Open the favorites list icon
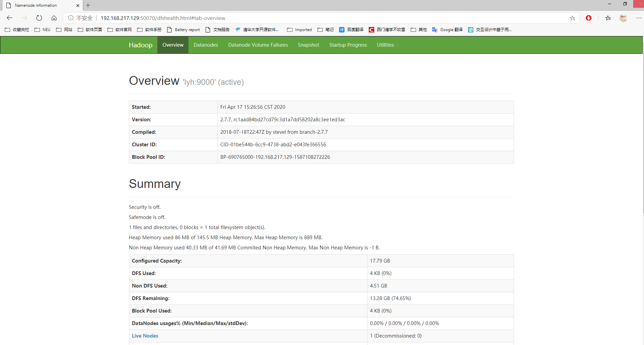Screen dimensions: 644x345 click(x=608, y=18)
